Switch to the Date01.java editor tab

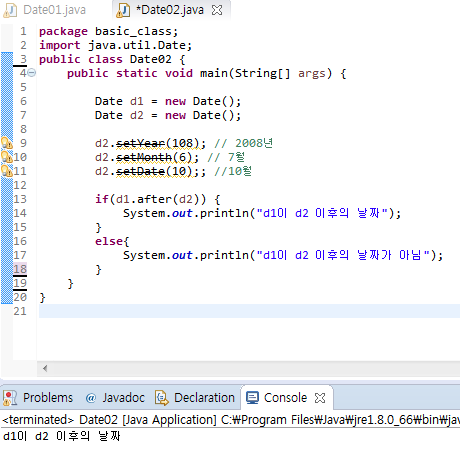coord(45,10)
